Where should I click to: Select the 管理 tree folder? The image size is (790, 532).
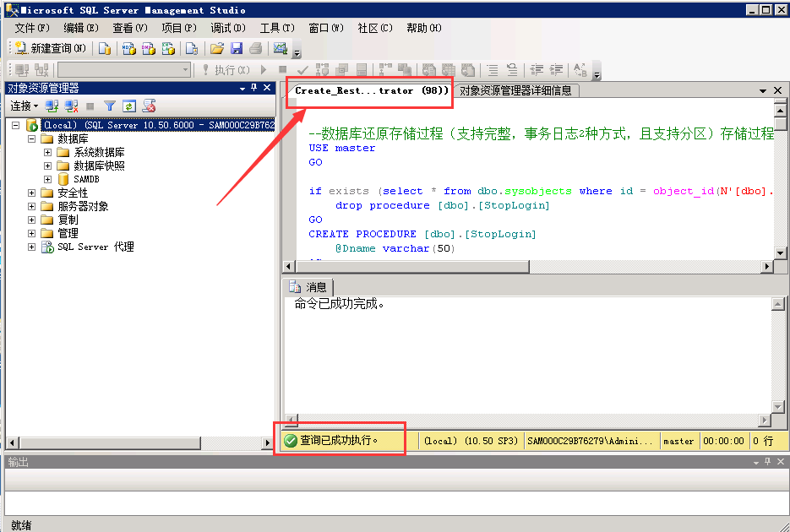[68, 234]
